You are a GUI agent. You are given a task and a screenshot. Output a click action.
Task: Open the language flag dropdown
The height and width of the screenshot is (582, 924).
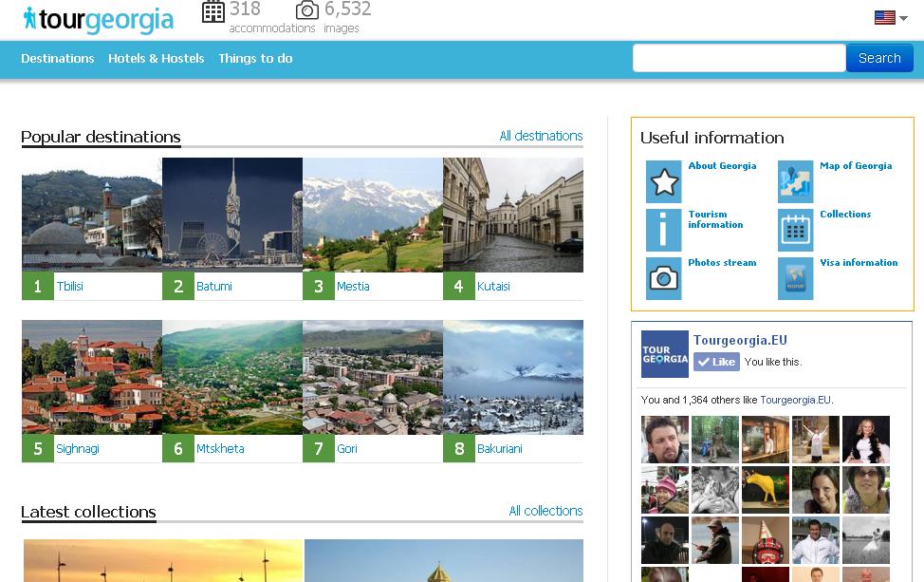pyautogui.click(x=891, y=18)
